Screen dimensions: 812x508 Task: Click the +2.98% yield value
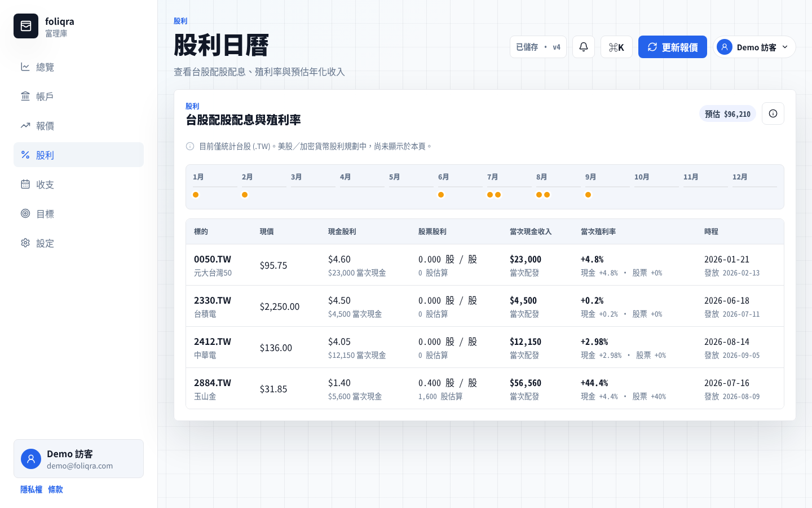click(594, 341)
